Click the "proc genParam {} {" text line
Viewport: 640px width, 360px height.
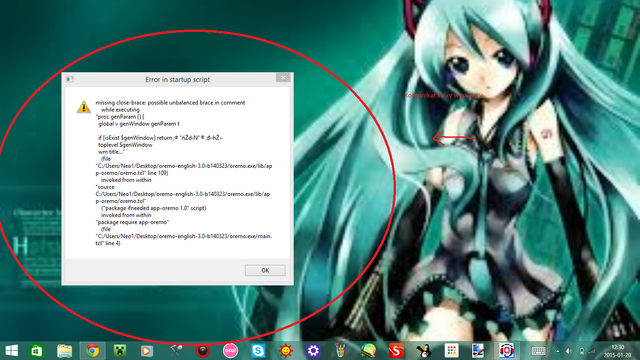point(120,117)
